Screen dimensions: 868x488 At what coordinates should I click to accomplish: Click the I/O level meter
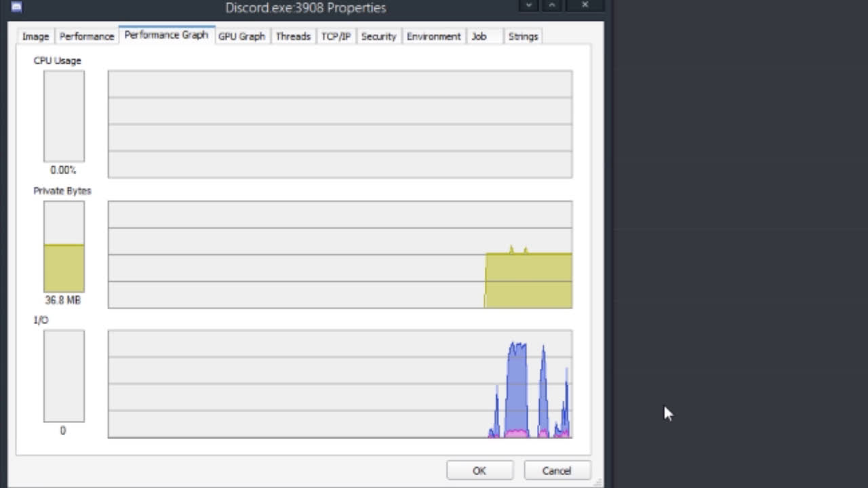[64, 376]
